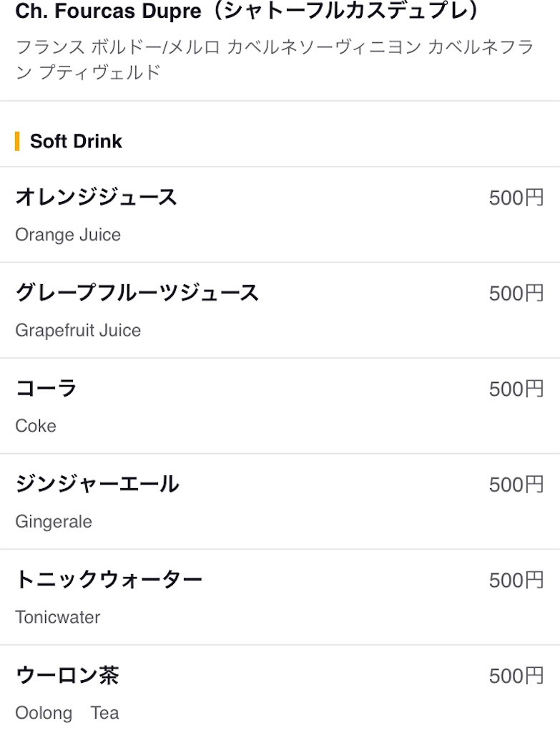Click the Coke English label
Image resolution: width=560 pixels, height=733 pixels.
pyautogui.click(x=36, y=426)
